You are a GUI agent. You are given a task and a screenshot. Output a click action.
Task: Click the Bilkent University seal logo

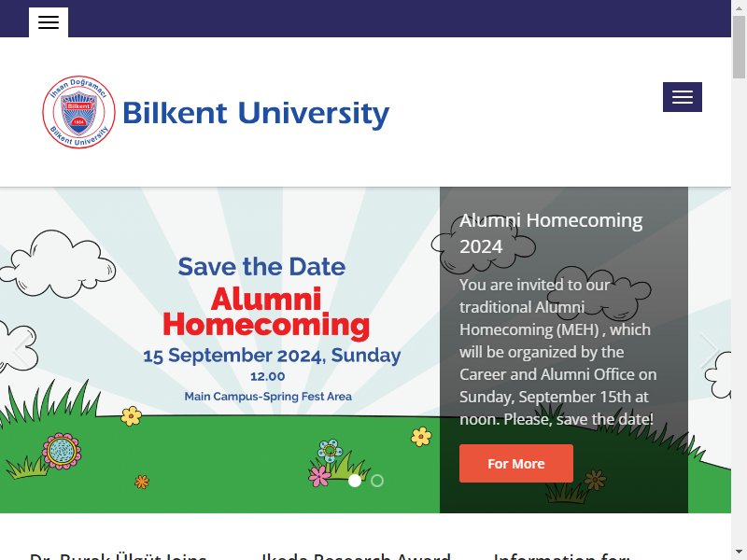[x=78, y=112]
